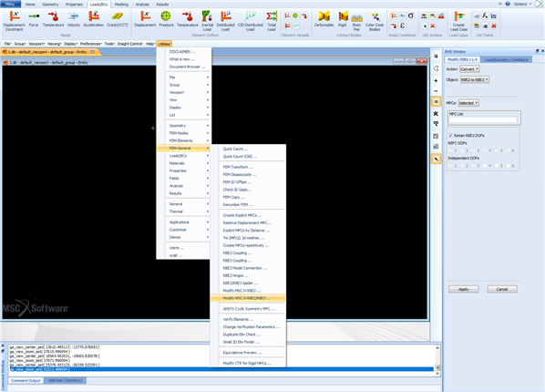Click the Crack(VCCT) icon
The width and height of the screenshot is (545, 392).
(x=118, y=19)
